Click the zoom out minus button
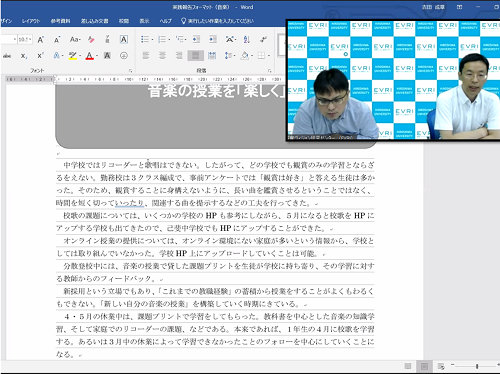 point(453,365)
